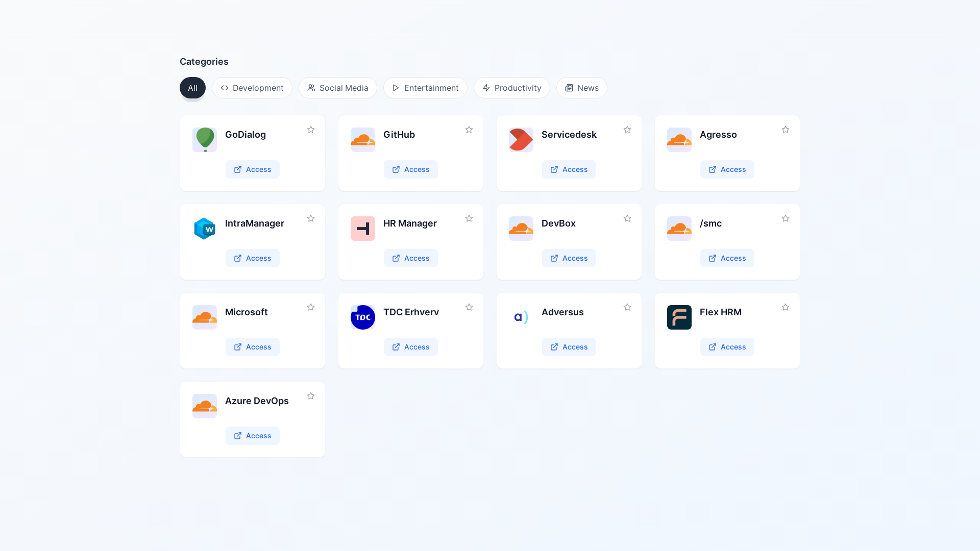This screenshot has width=980, height=551.
Task: Open IntraManager via Access button
Action: [253, 258]
